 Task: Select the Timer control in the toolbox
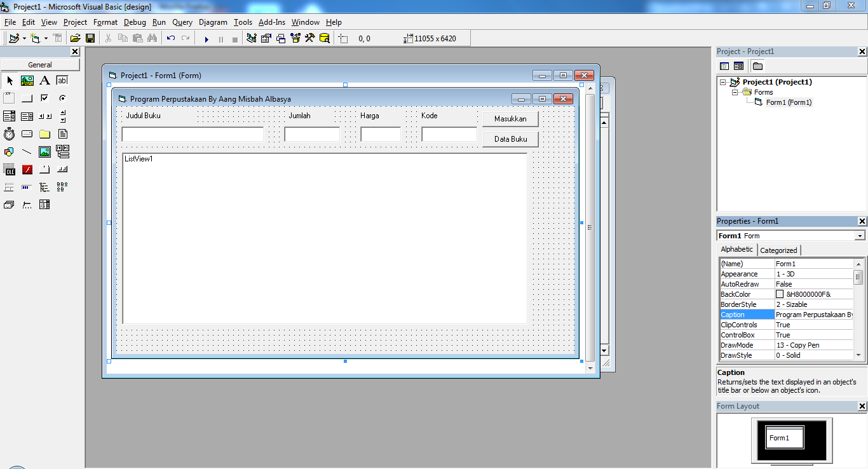point(10,133)
